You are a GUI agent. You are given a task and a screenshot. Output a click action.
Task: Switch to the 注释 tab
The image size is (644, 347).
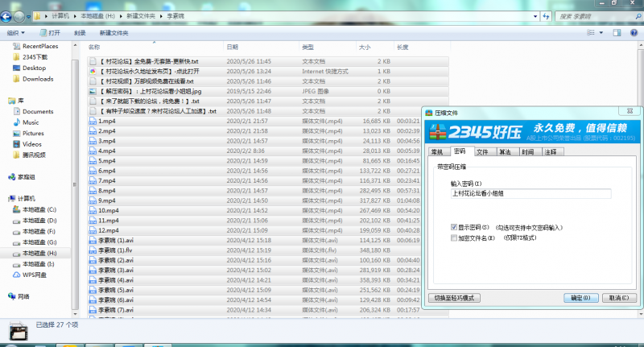click(x=550, y=151)
